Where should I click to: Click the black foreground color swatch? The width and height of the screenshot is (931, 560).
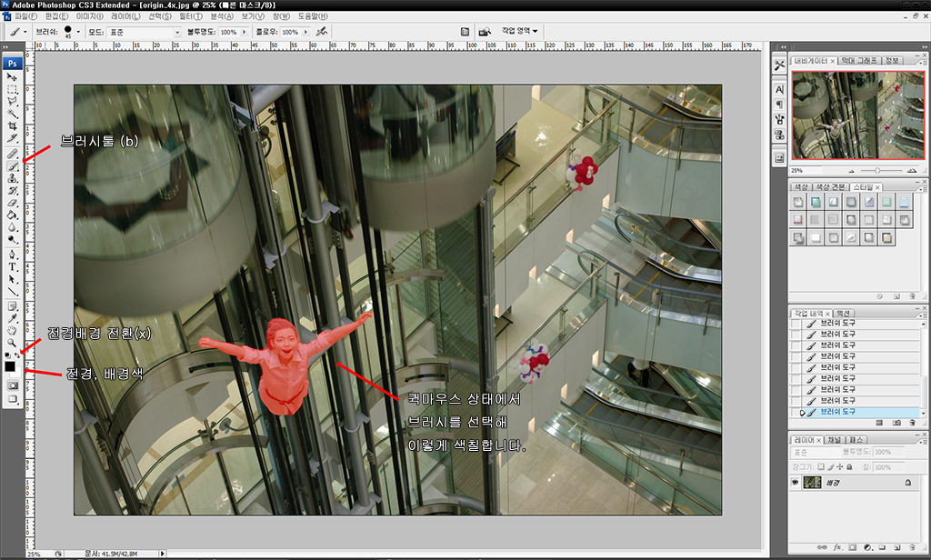pyautogui.click(x=9, y=367)
